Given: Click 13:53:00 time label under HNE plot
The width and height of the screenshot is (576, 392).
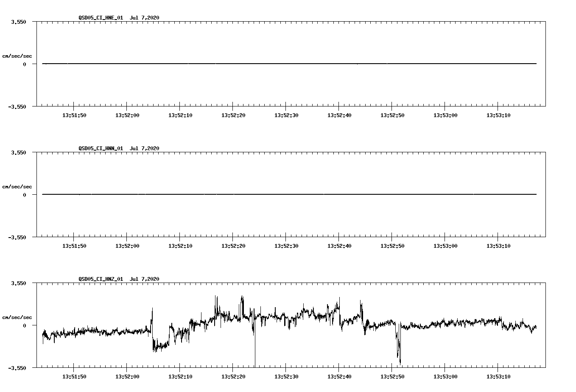Looking at the screenshot, I should (x=445, y=115).
